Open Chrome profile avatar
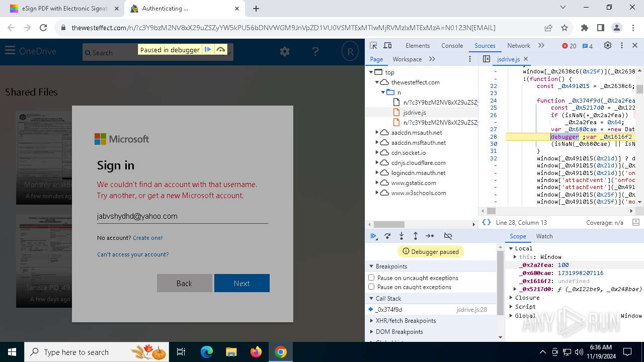The image size is (644, 362). [617, 28]
